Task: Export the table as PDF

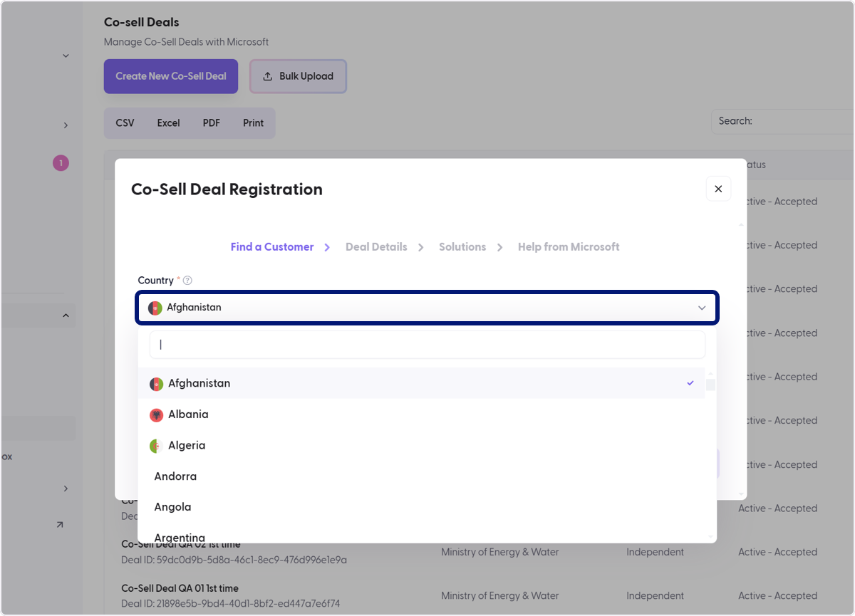Action: click(212, 123)
